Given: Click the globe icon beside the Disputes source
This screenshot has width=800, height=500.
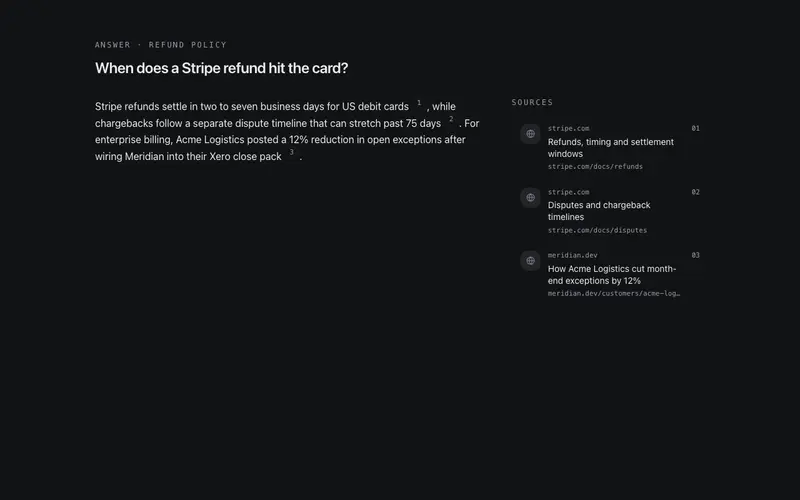Looking at the screenshot, I should [530, 197].
